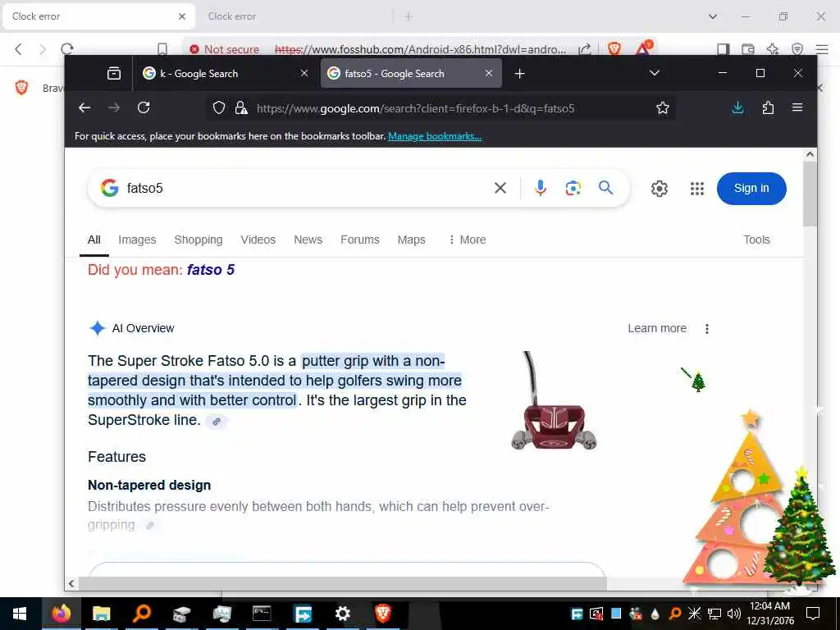Click the Brave bookmark icon
The height and width of the screenshot is (630, 840).
[162, 49]
